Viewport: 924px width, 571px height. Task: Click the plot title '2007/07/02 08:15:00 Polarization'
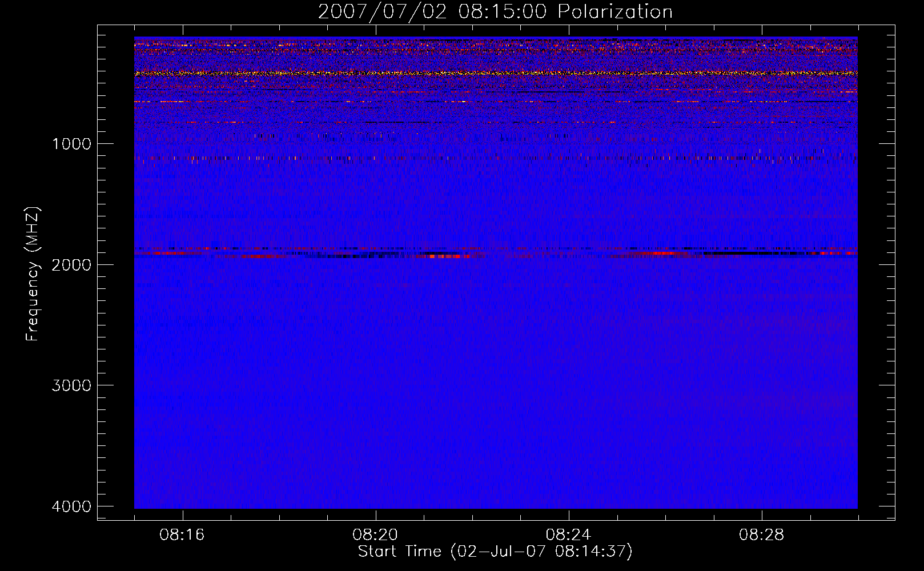[x=495, y=11]
